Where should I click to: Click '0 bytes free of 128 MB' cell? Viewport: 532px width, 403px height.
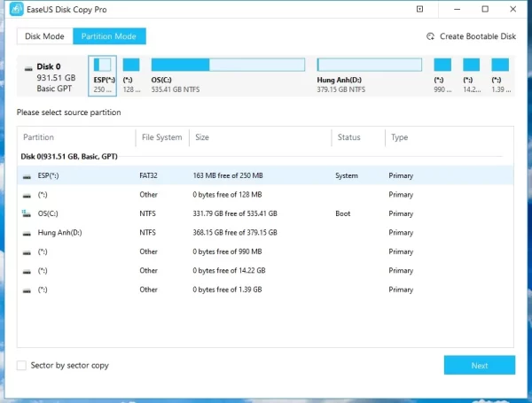tap(227, 195)
